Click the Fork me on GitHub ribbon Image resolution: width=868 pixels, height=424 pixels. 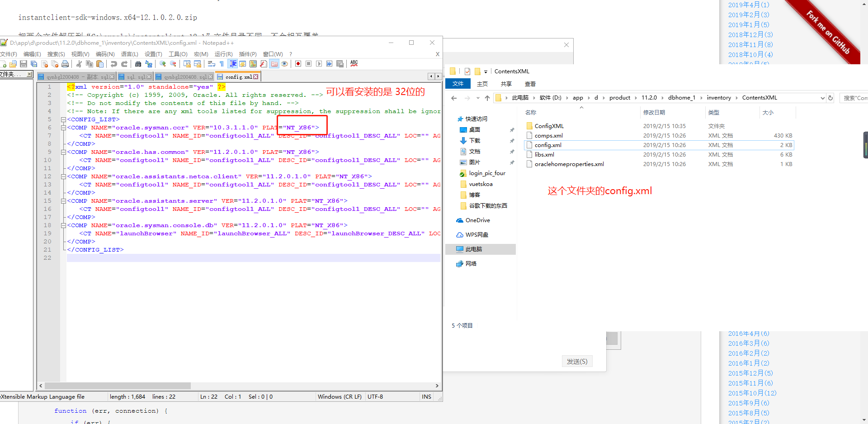click(828, 32)
